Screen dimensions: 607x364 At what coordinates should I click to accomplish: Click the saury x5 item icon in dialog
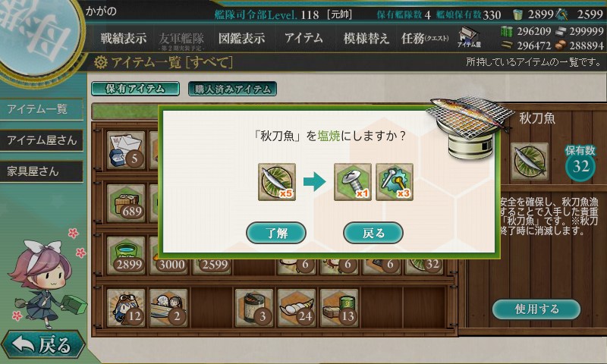click(x=277, y=182)
